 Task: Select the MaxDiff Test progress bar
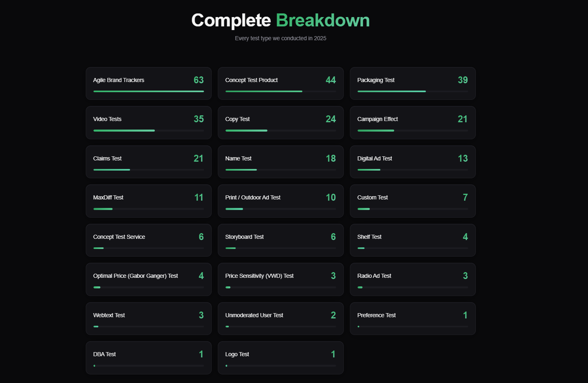tap(148, 209)
